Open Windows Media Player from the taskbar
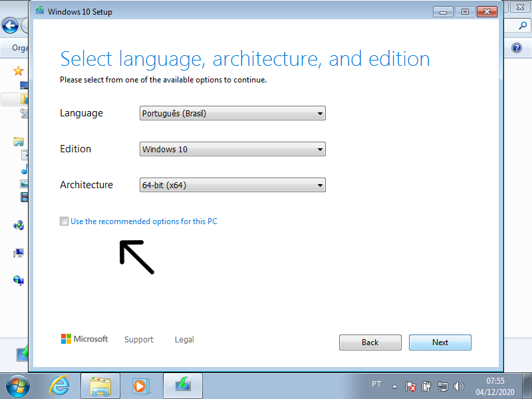This screenshot has height=399, width=532. (x=140, y=386)
